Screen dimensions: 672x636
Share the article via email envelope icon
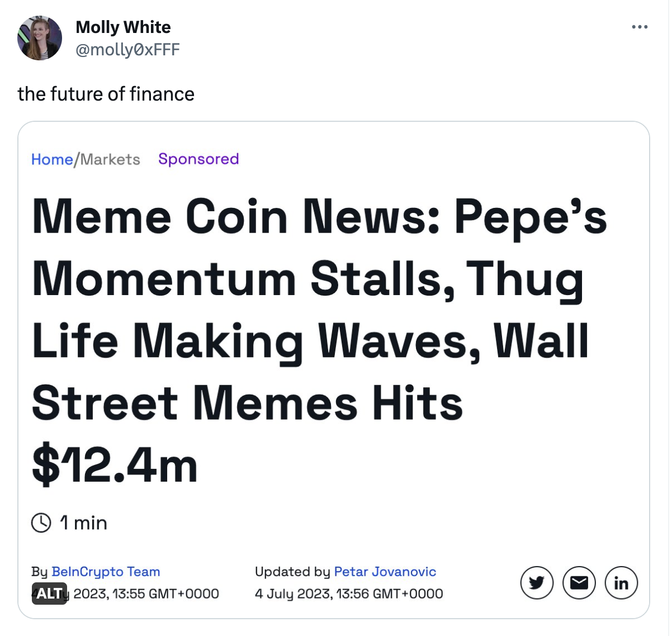coord(579,583)
